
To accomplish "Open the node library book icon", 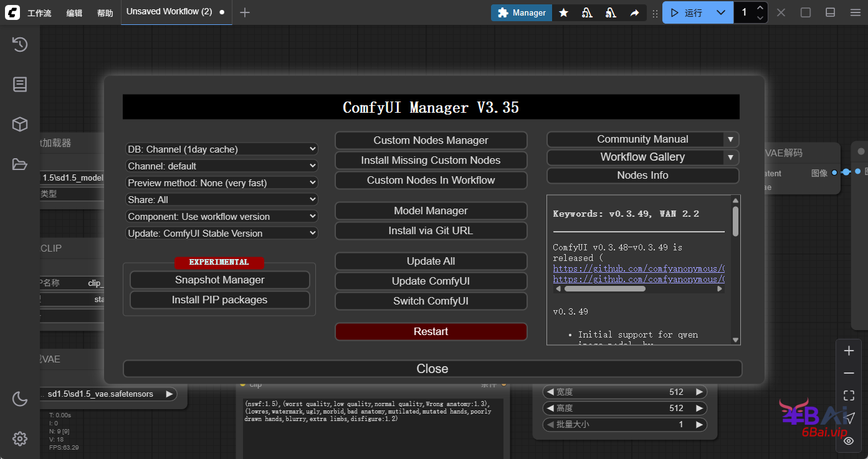I will pos(20,84).
